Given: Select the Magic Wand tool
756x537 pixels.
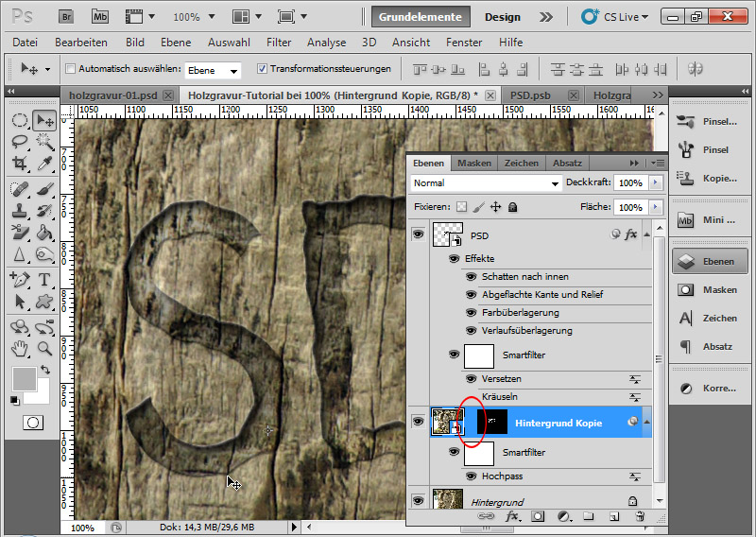Looking at the screenshot, I should (44, 142).
